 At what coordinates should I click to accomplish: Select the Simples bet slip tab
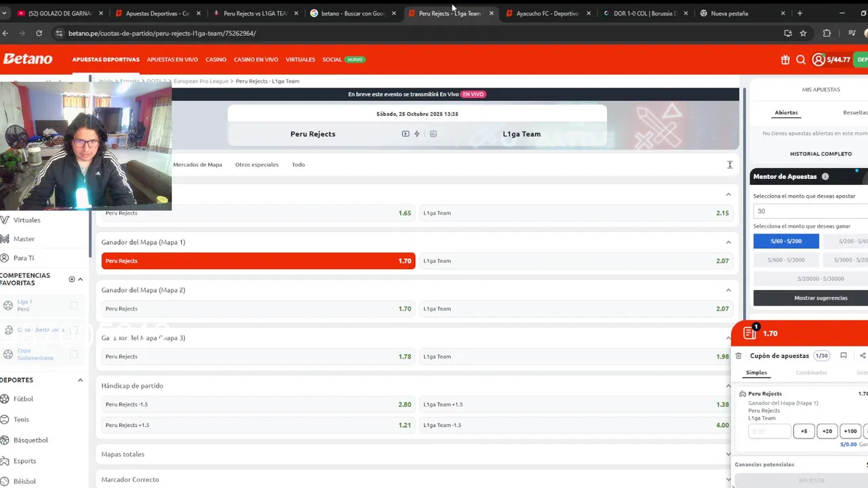coord(756,372)
